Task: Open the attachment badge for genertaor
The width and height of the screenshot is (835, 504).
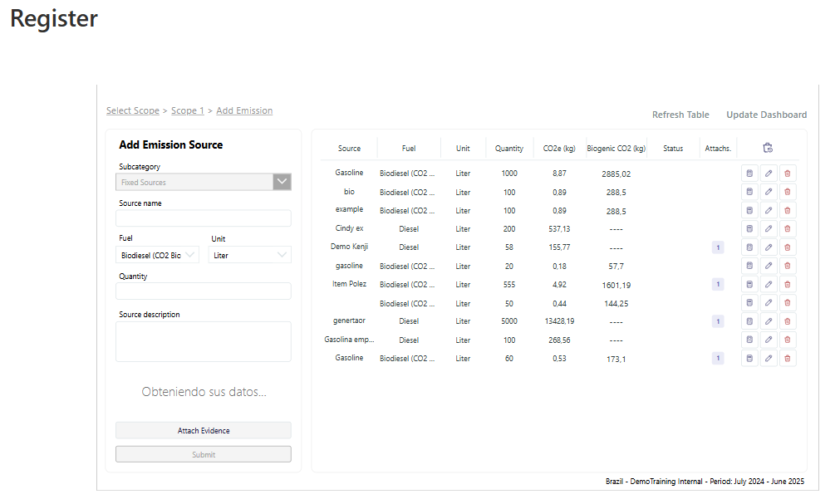Action: pyautogui.click(x=718, y=321)
